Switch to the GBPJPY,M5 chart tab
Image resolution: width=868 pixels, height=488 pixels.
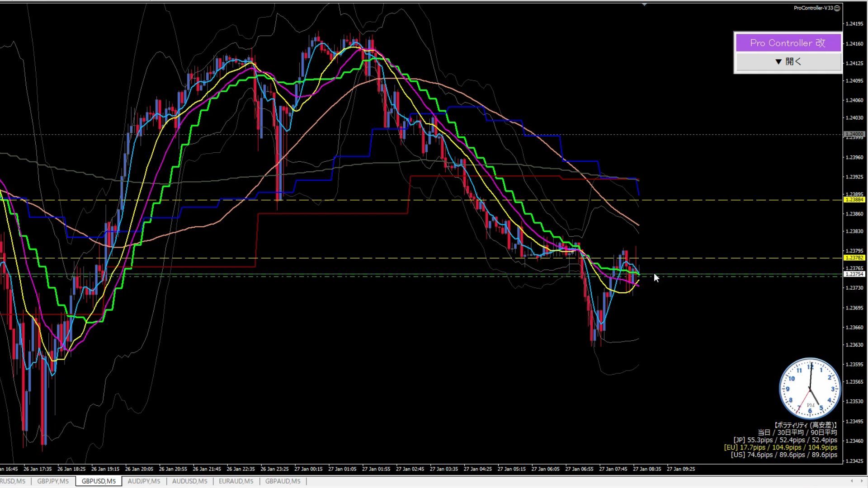point(53,481)
